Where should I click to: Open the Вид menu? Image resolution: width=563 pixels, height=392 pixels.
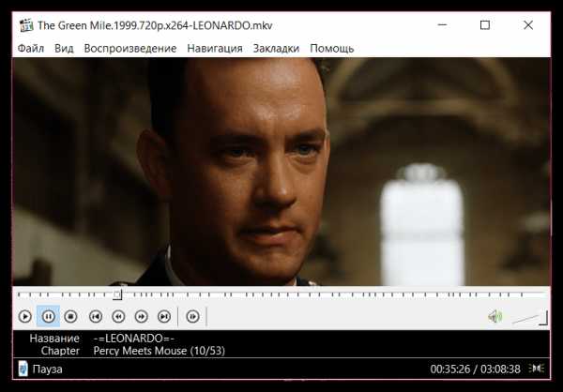coord(64,49)
